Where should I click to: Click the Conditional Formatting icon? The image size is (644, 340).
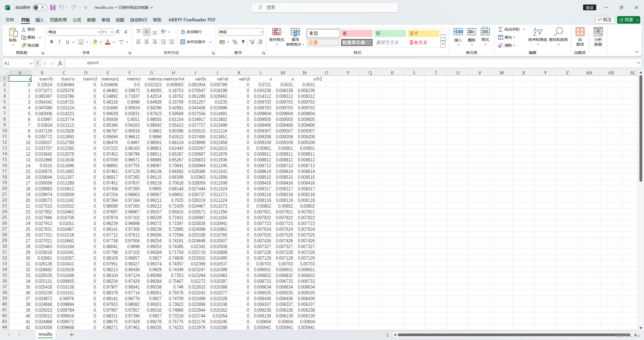pyautogui.click(x=276, y=32)
